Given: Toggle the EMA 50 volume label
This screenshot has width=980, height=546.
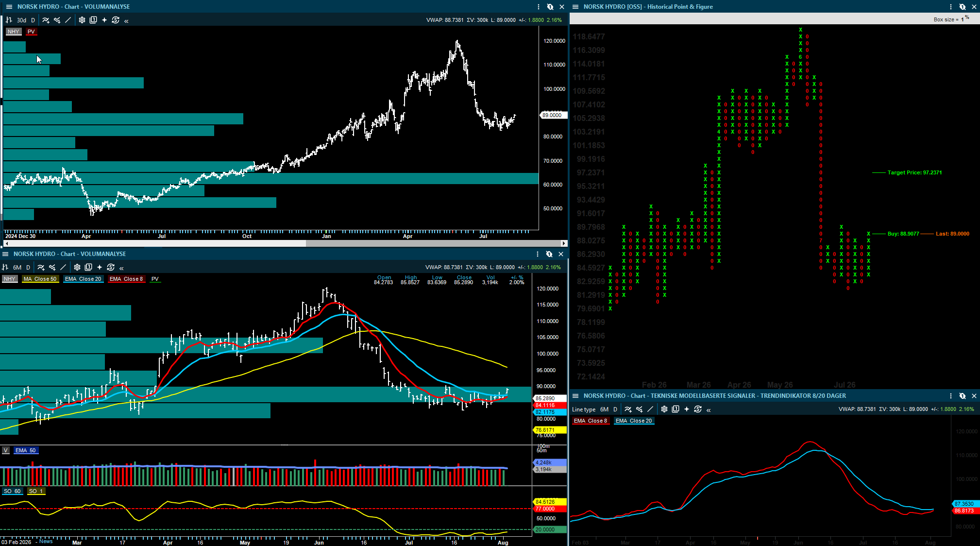Looking at the screenshot, I should click(25, 450).
